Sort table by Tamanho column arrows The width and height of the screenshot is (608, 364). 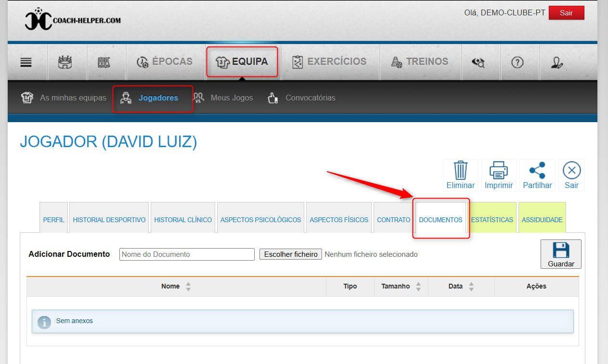pos(418,287)
